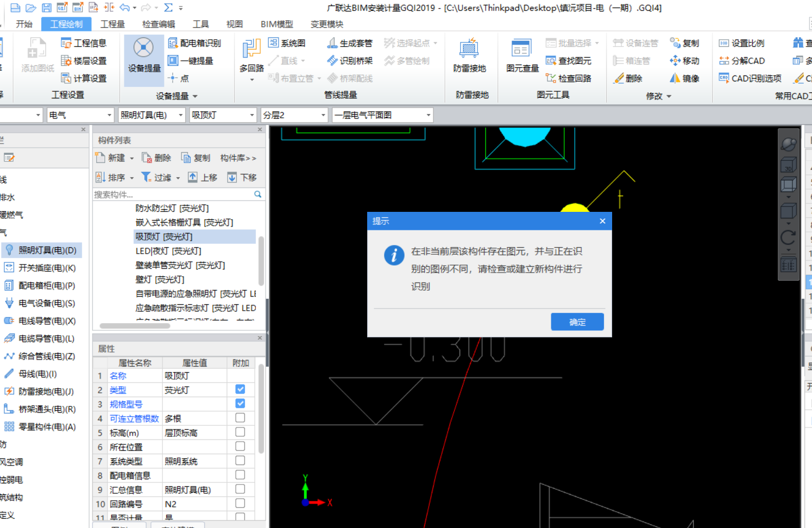
Task: Click 分解CAD tool
Action: pyautogui.click(x=741, y=61)
